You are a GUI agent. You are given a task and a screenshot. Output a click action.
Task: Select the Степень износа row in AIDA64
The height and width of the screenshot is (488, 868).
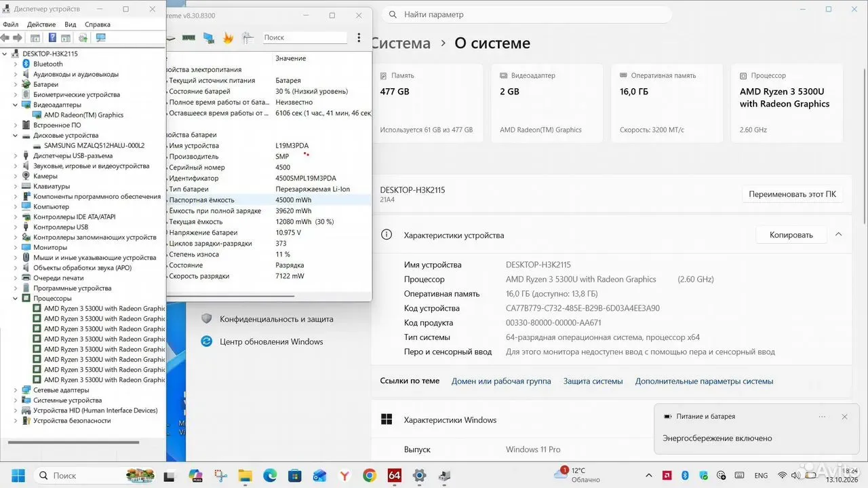(x=269, y=254)
